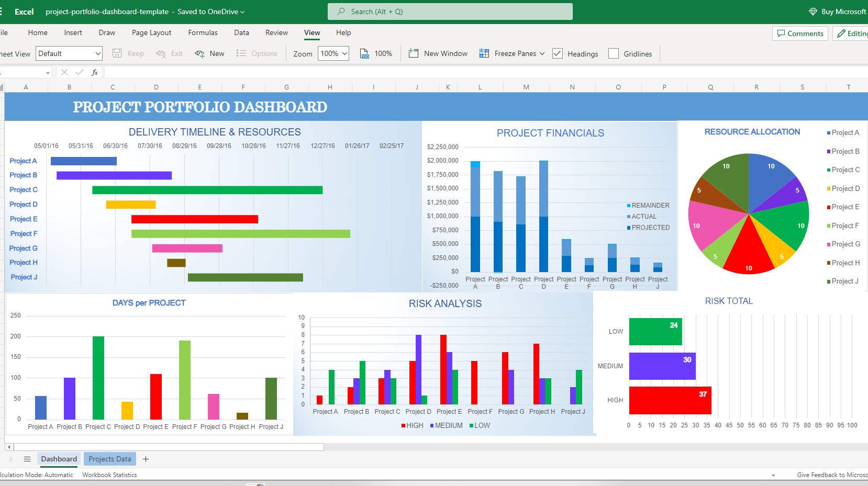Uncheck the Headings checkbox

pyautogui.click(x=558, y=53)
